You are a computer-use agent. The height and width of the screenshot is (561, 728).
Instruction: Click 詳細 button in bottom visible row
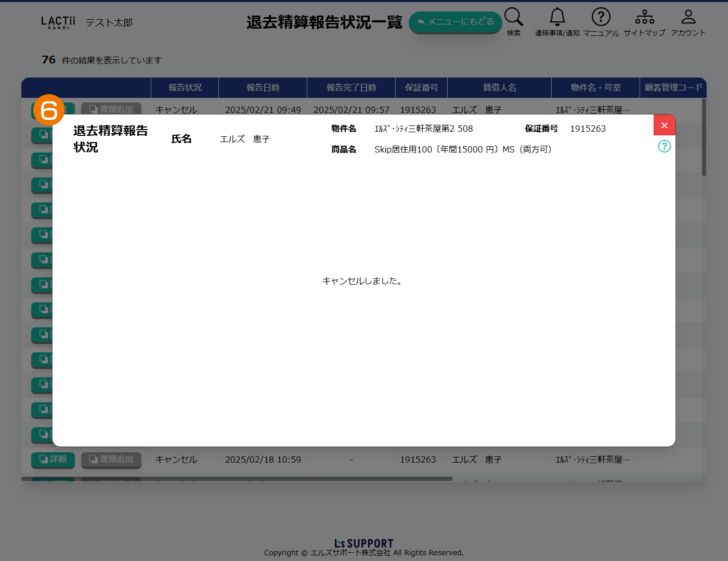53,459
